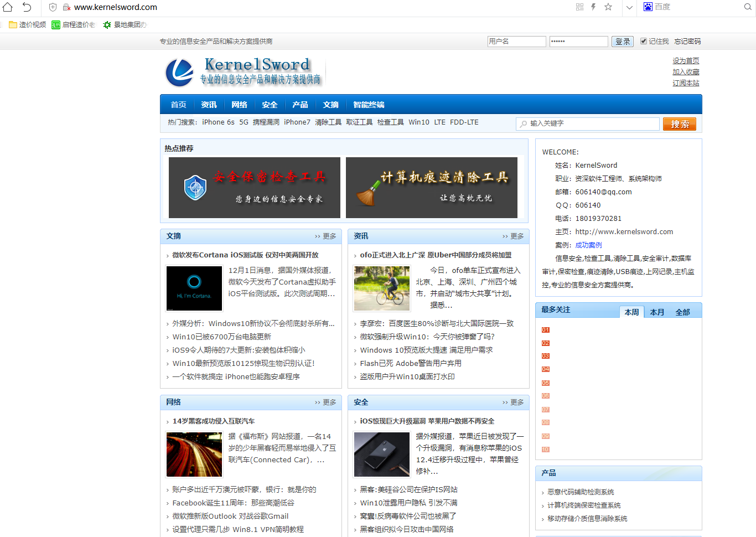The image size is (756, 537).
Task: Open the 产品 navigation menu item
Action: 300,105
